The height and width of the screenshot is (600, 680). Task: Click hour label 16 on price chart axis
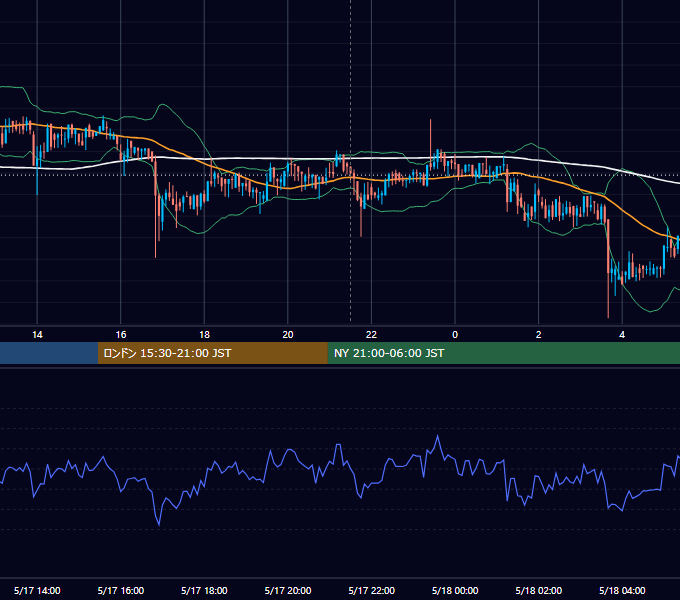click(121, 335)
